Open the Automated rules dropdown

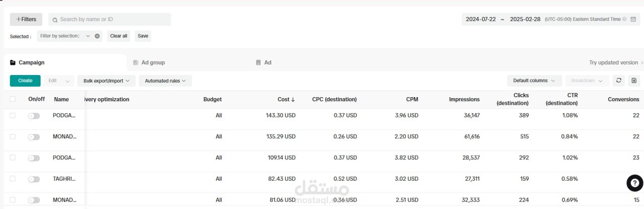coord(165,81)
